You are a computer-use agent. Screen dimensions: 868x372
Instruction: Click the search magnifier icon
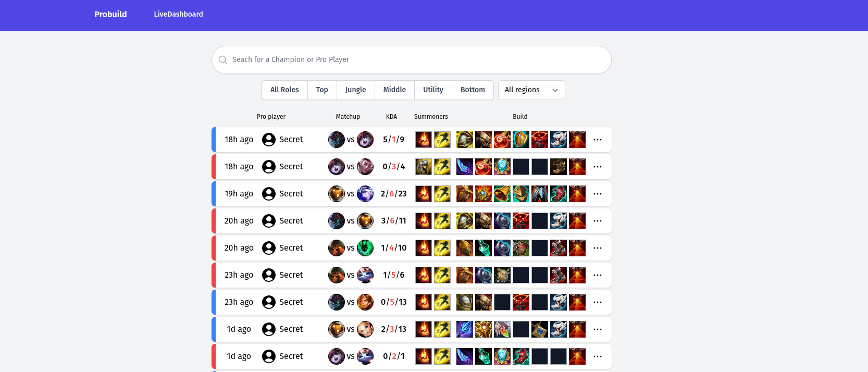click(223, 60)
